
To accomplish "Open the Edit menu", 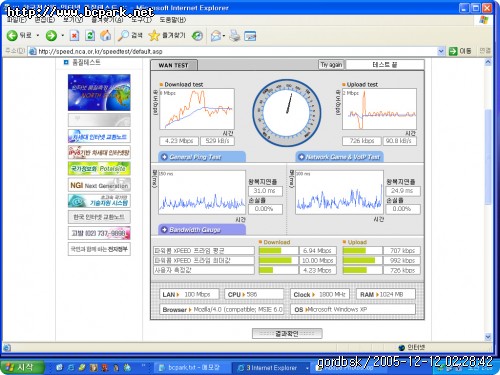I will click(x=44, y=20).
